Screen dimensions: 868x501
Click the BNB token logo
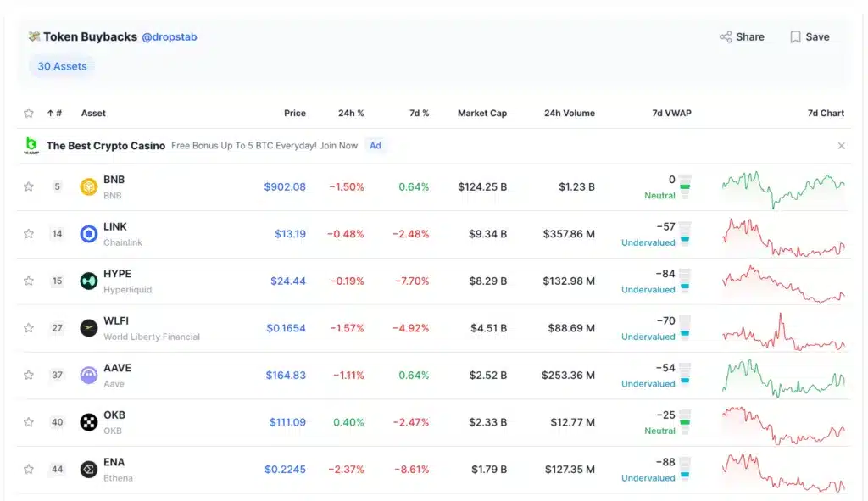(89, 186)
